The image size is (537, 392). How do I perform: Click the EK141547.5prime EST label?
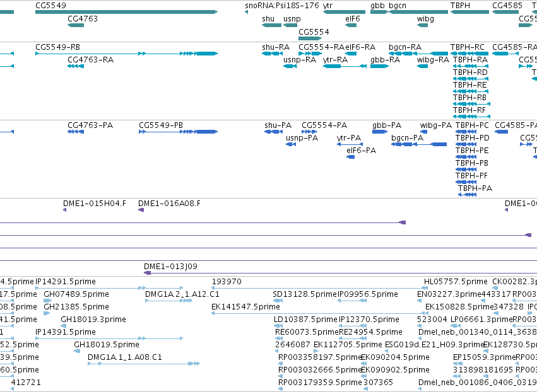tap(245, 307)
